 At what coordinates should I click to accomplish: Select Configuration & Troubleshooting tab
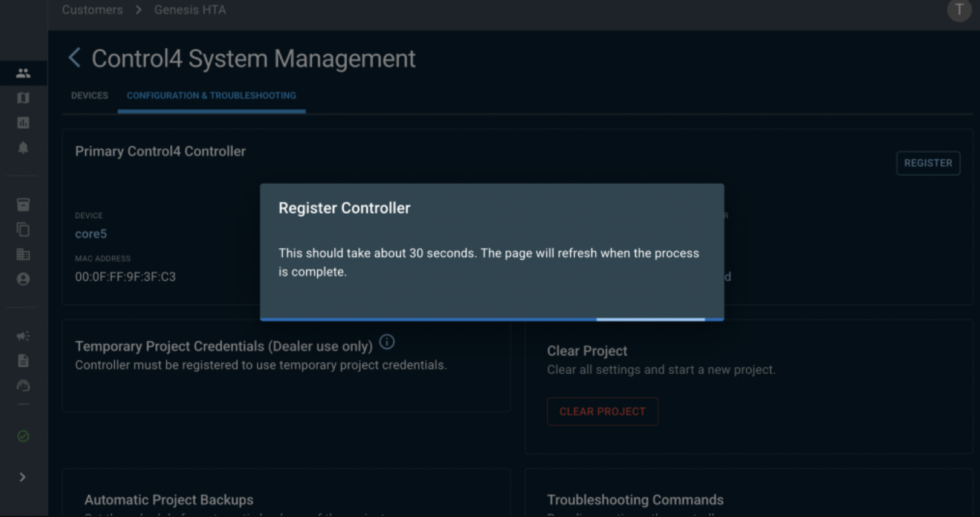coord(211,95)
